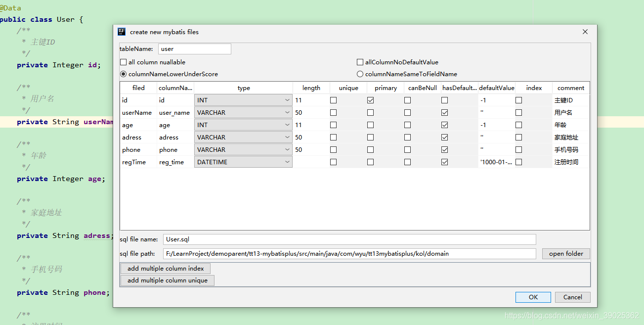Click the add multiple column unique button
The image size is (644, 325).
pyautogui.click(x=168, y=280)
